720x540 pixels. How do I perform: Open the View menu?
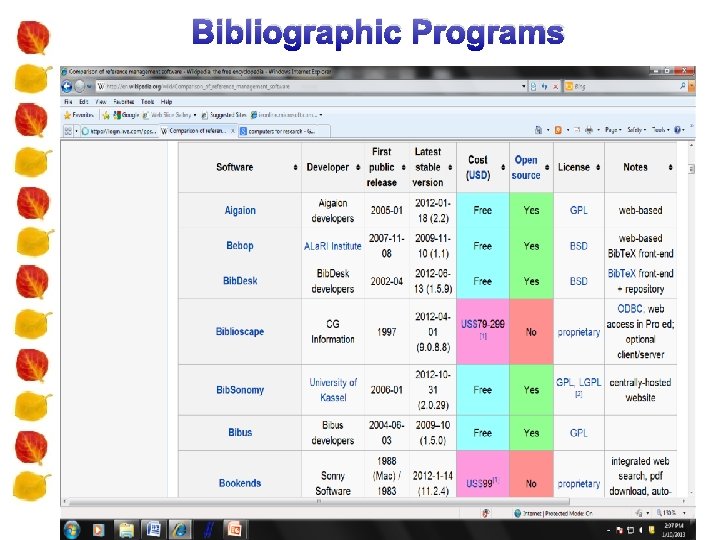(x=101, y=101)
